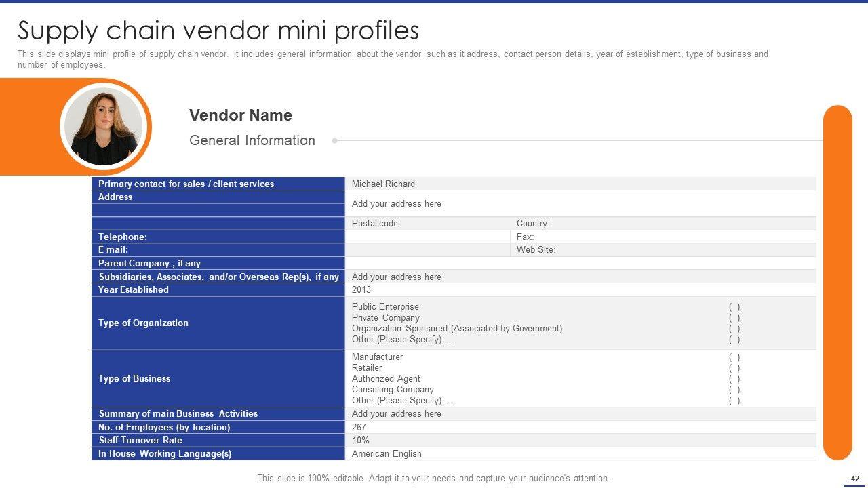Viewport: 868px width, 488px height.
Task: Click the Country field
Action: tap(533, 224)
